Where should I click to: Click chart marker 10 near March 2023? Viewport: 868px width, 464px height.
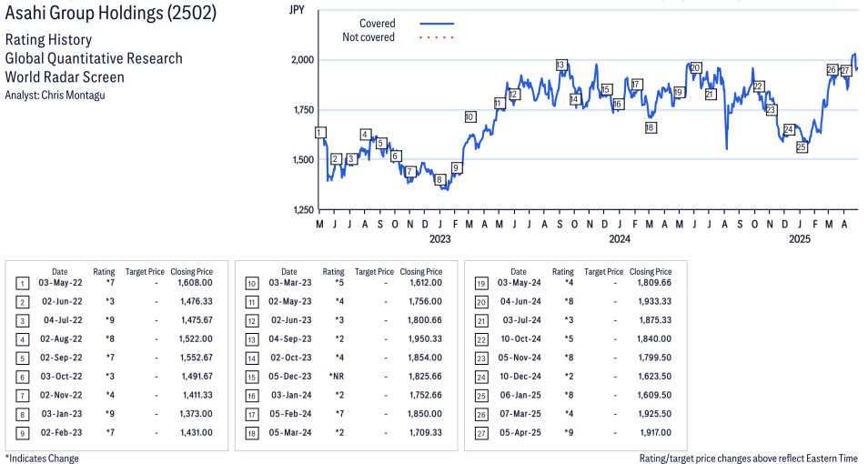click(x=469, y=116)
